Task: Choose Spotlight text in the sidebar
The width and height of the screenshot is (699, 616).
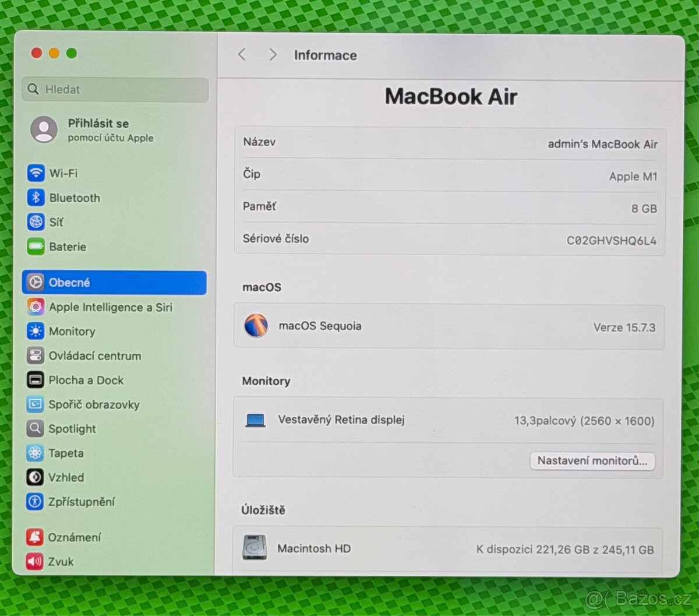Action: (72, 429)
